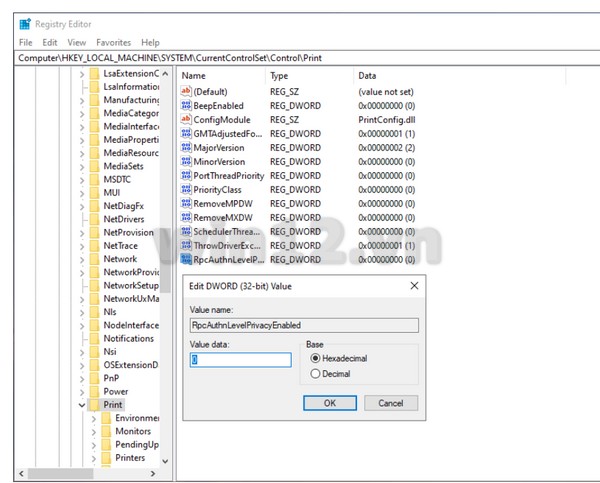Screen dimensions: 600x483
Task: Click the BeepEnabled DWORD value icon
Action: point(186,105)
